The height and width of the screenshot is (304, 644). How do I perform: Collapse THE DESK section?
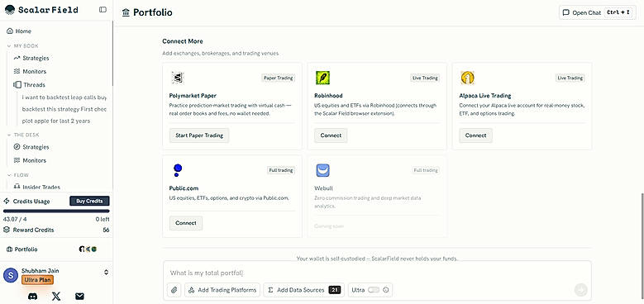9,135
